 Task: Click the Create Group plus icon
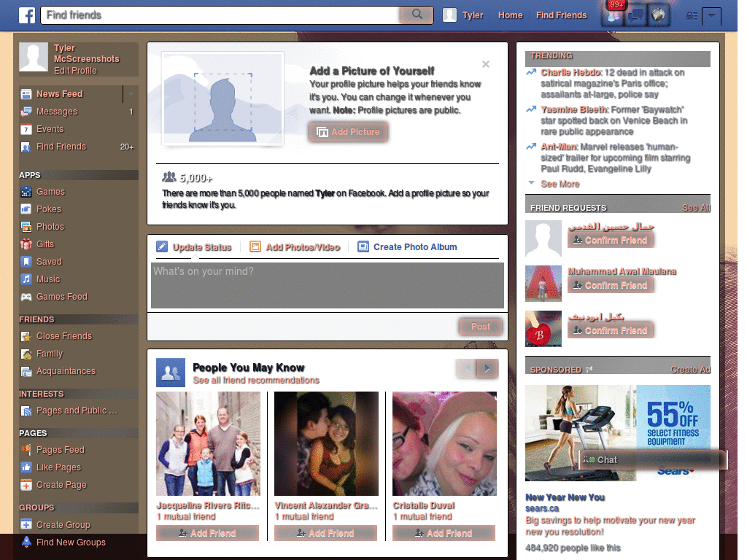point(26,524)
